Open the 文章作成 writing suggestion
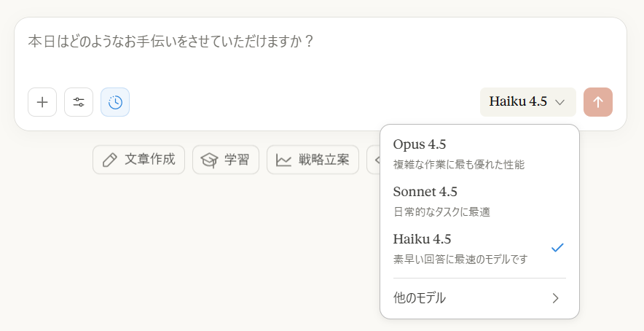 tap(139, 160)
